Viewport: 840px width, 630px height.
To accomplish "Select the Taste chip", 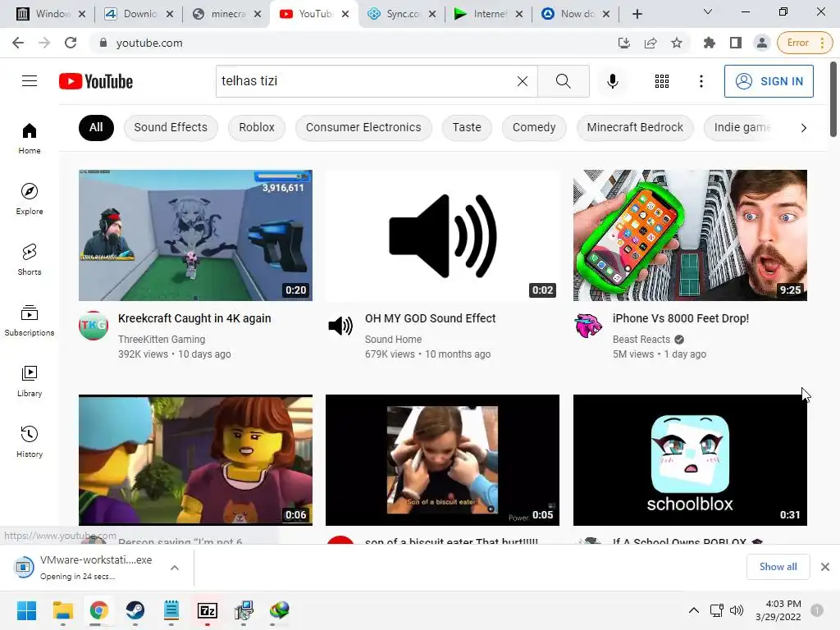I will (x=467, y=127).
